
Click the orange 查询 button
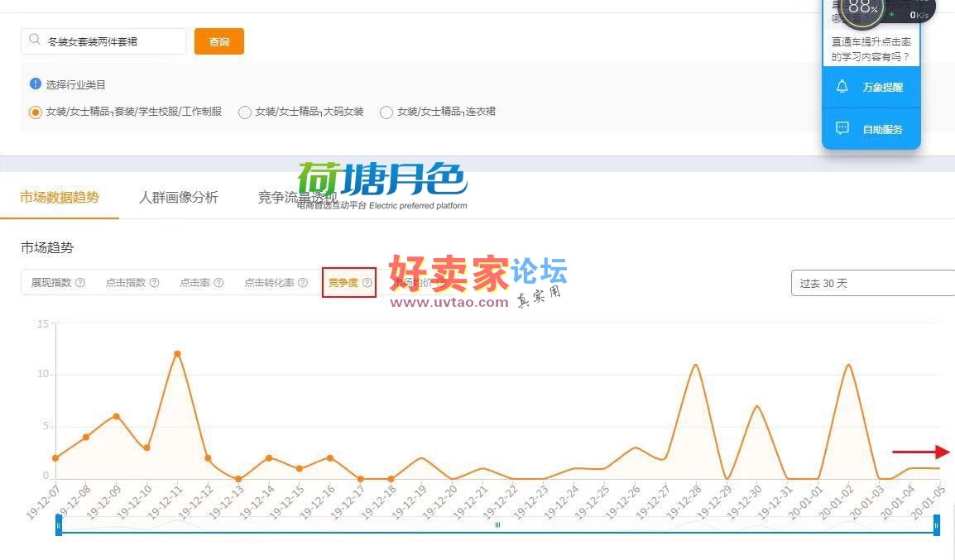pos(218,41)
